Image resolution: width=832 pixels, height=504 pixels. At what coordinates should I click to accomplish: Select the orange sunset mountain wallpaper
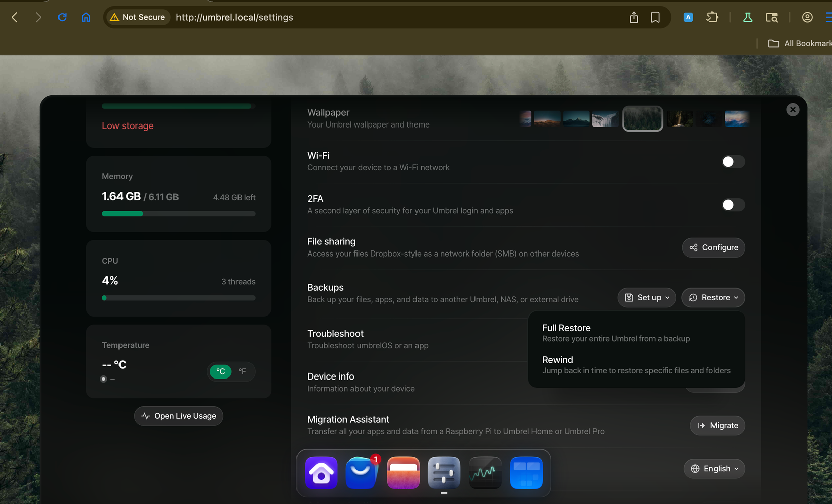547,118
